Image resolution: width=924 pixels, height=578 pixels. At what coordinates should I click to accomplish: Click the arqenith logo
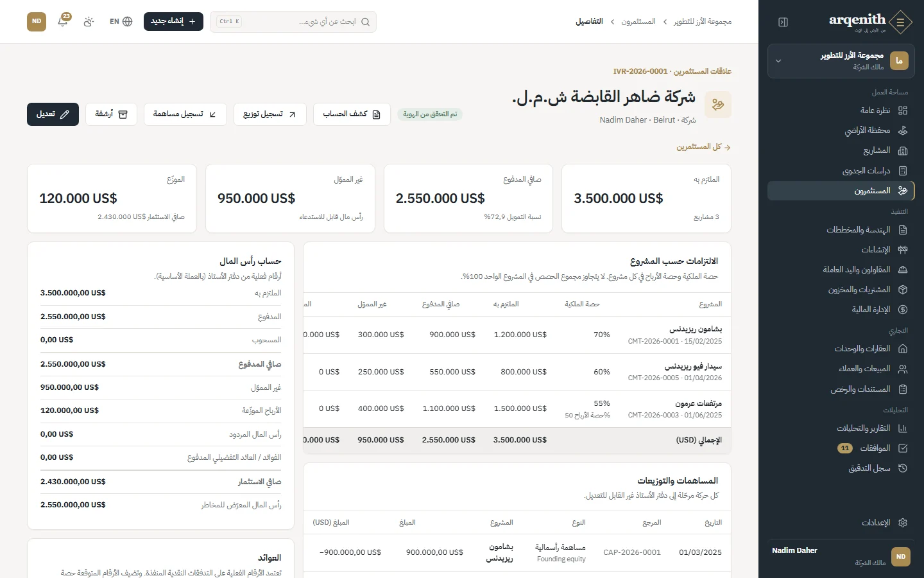(x=870, y=22)
